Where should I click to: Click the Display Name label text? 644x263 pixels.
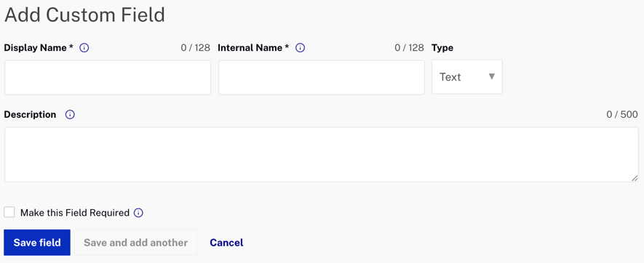tap(39, 48)
